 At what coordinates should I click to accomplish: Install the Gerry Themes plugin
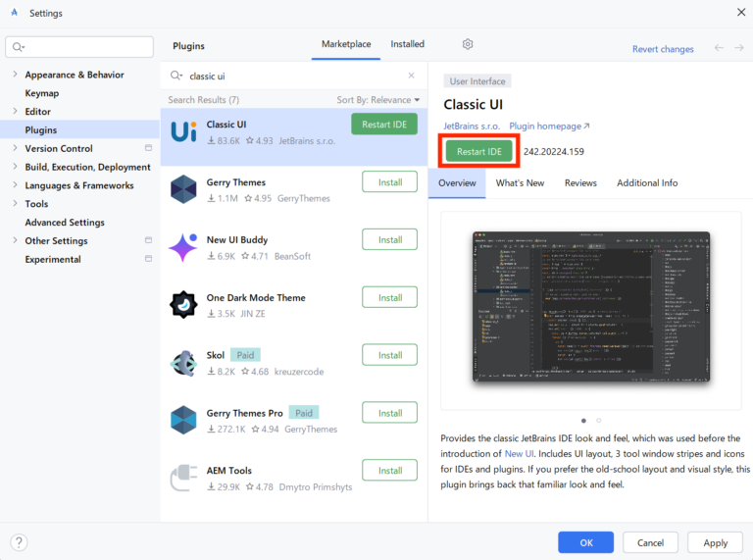(389, 182)
